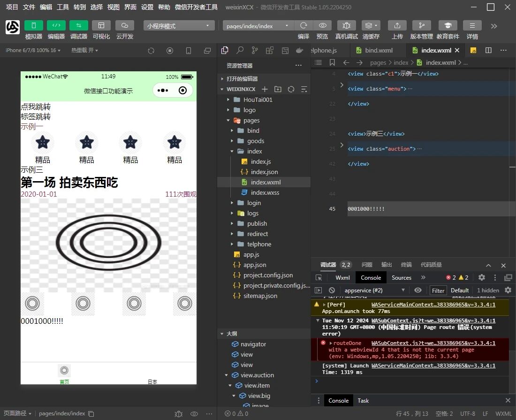The height and width of the screenshot is (420, 516).
Task: Toggle console live expression eye
Action: [x=418, y=290]
